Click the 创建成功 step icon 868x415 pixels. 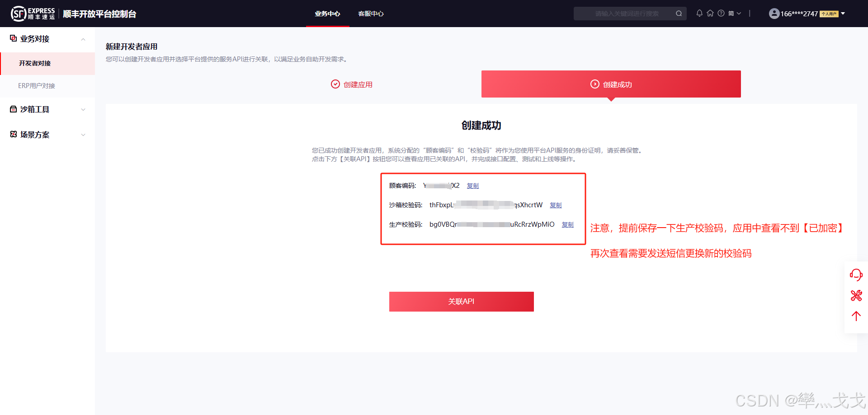pos(595,84)
